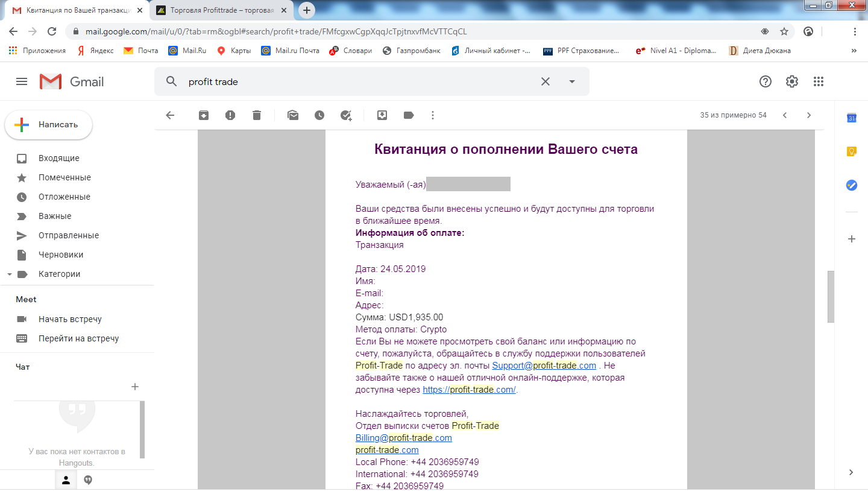Image resolution: width=868 pixels, height=491 pixels.
Task: Show hidden bookmarks chevron
Action: [x=854, y=51]
